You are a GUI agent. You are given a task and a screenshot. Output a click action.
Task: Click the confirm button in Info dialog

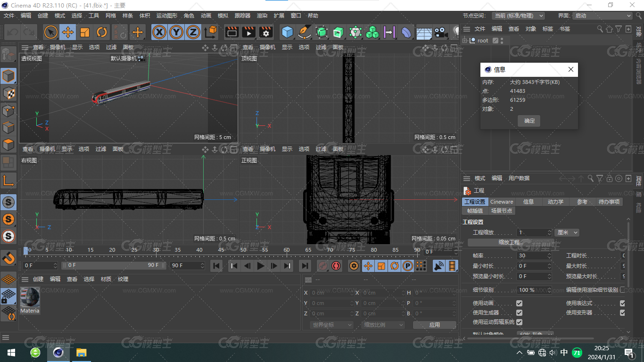point(529,121)
